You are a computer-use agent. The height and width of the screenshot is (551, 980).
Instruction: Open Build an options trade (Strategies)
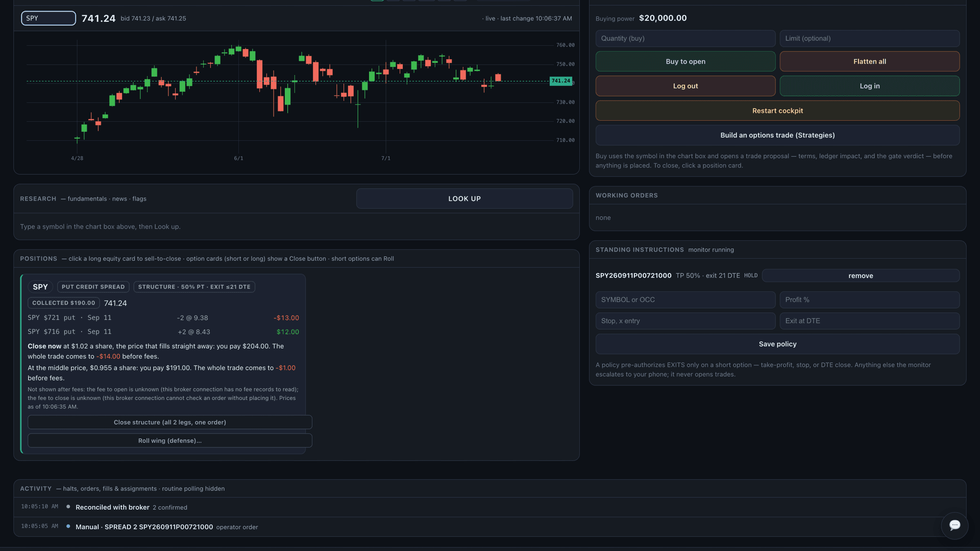click(x=777, y=135)
